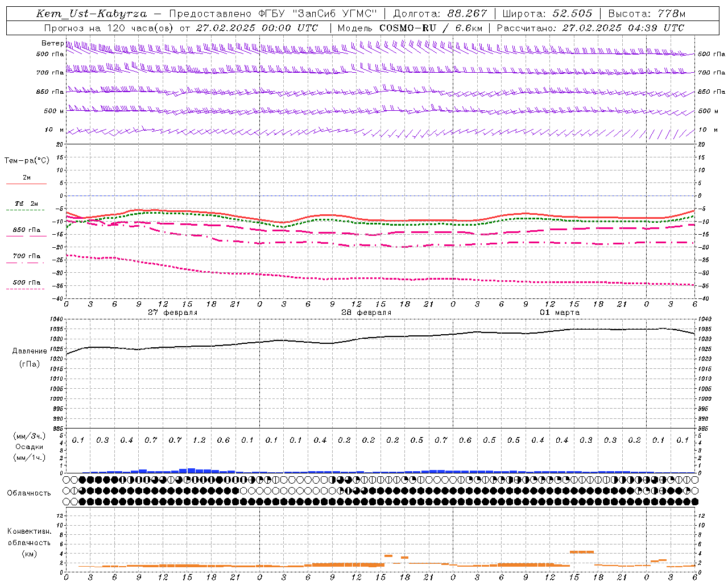
Task: Click the computed time Рассчитано: 27.02.2025 04:39 UTC
Action: click(590, 28)
